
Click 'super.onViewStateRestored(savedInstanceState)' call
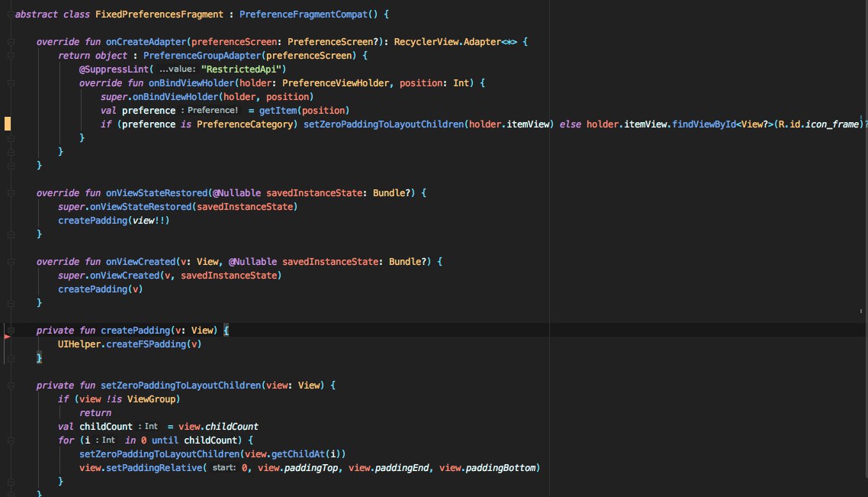[178, 207]
